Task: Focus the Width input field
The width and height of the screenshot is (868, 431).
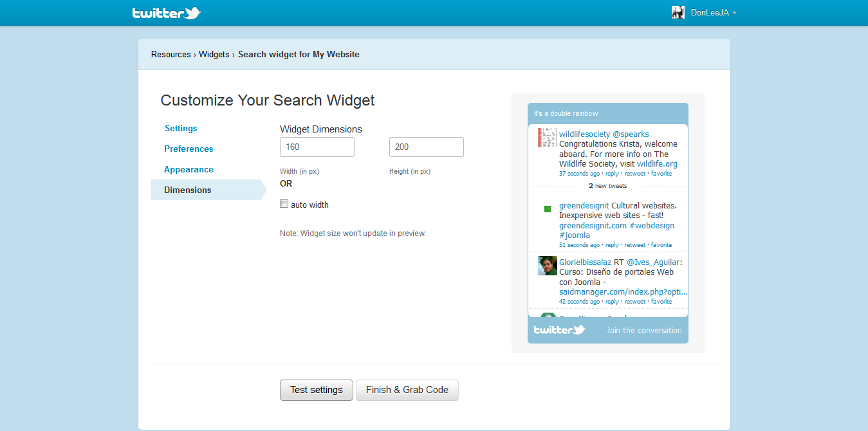Action: (317, 147)
